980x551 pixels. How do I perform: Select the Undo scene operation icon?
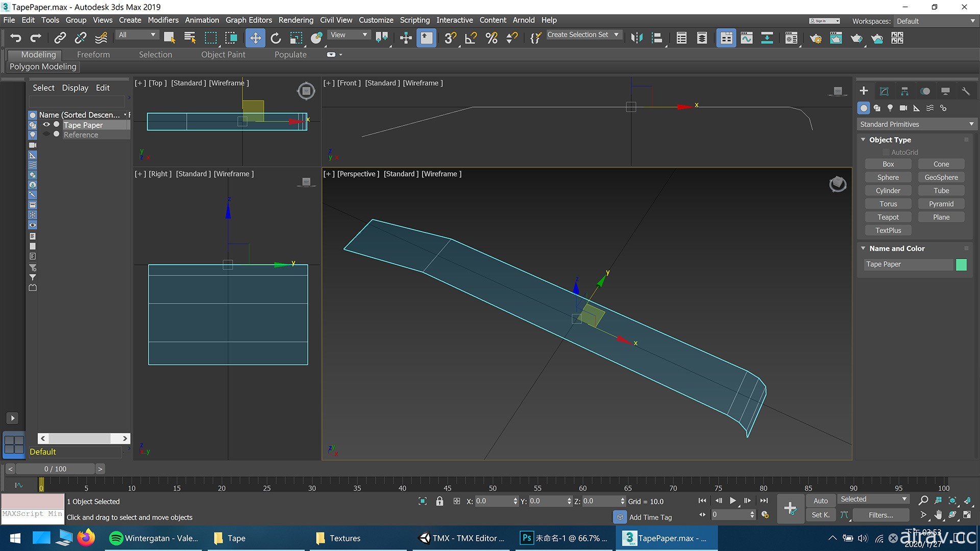[15, 37]
